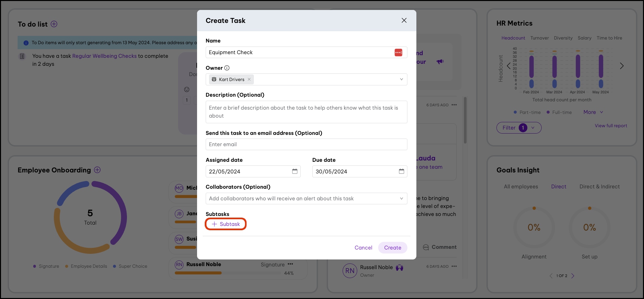The width and height of the screenshot is (644, 299).
Task: Click the red icon in Name field
Action: 398,52
